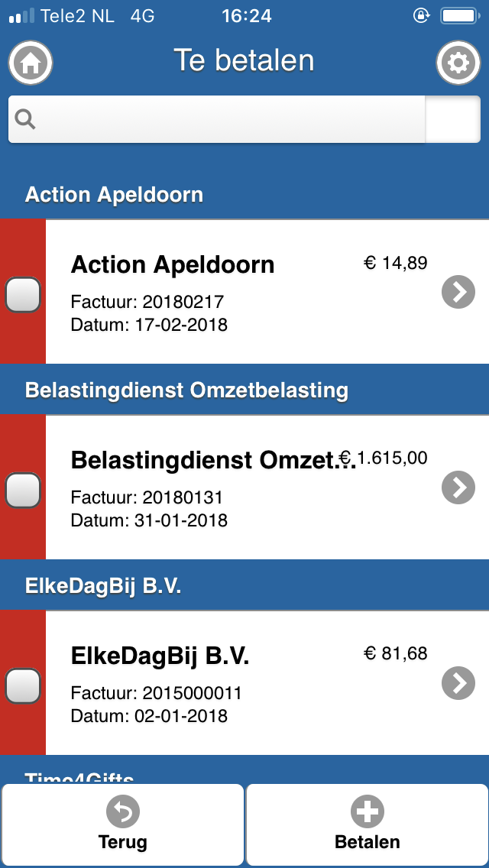Open Action Apeldoorn details via chevron
This screenshot has width=489, height=868.
point(458,292)
